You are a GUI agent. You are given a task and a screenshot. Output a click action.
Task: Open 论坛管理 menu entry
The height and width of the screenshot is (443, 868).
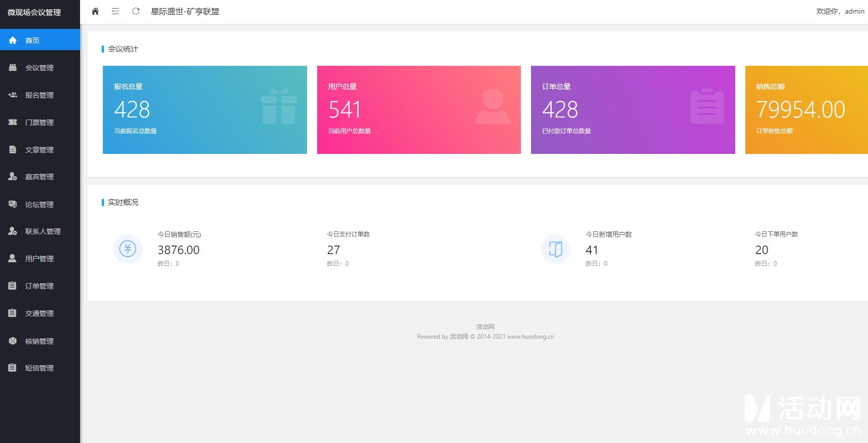click(40, 204)
